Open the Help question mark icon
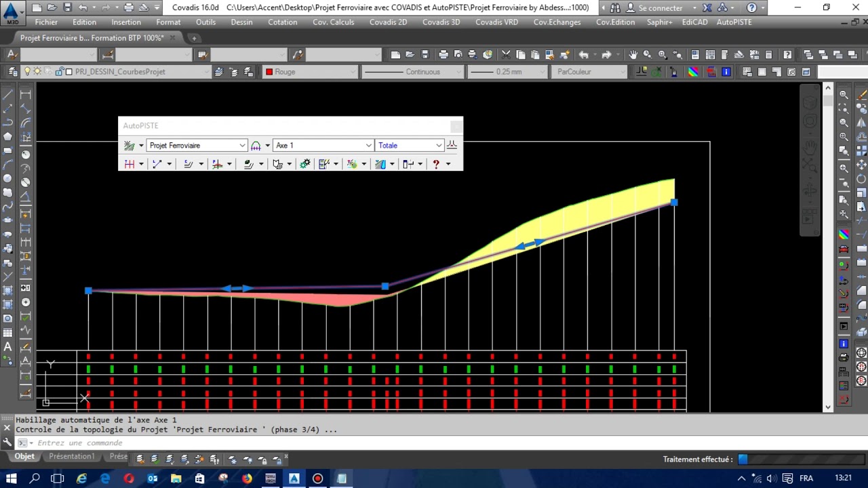Viewport: 868px width, 488px height. pos(751,8)
